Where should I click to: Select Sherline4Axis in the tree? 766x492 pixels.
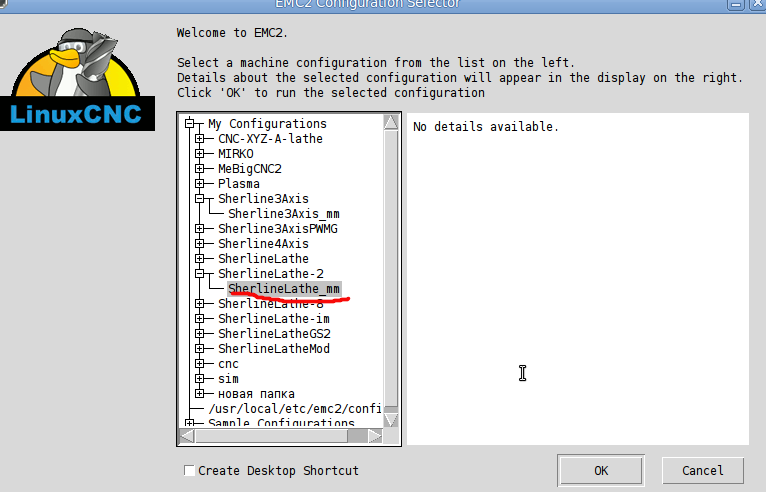(x=263, y=244)
